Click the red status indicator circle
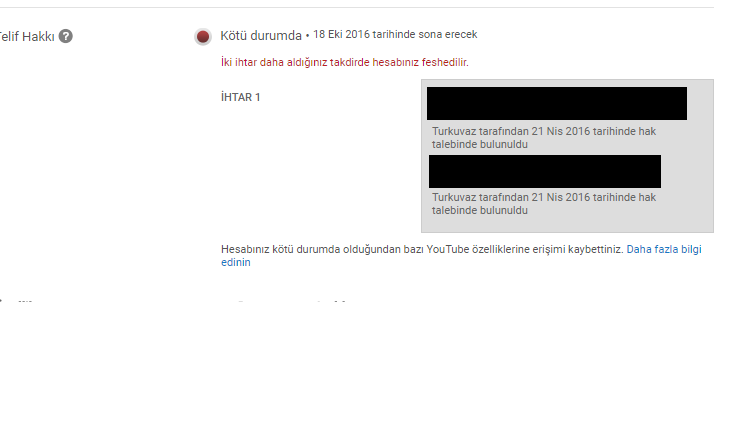Image resolution: width=749 pixels, height=437 pixels. (203, 37)
